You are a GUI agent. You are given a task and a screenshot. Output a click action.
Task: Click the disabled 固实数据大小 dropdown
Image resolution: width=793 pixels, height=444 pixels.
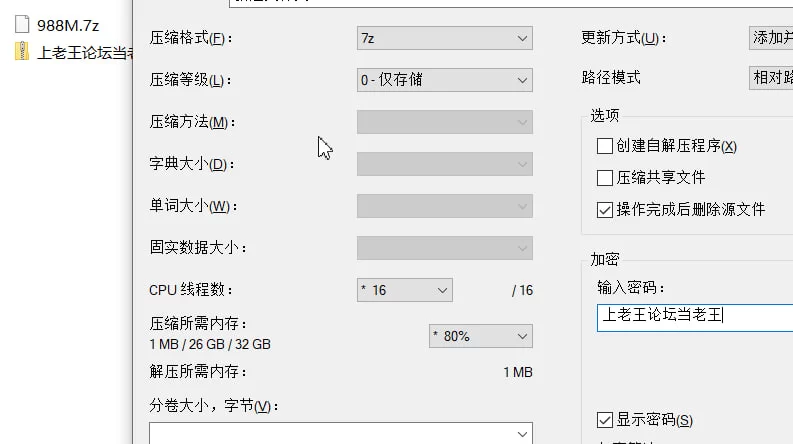click(445, 248)
